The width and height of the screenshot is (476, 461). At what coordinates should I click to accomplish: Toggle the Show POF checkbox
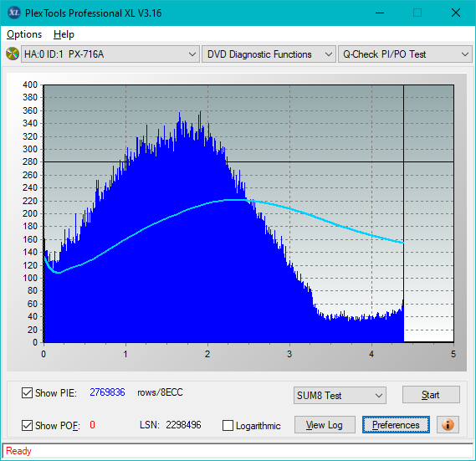click(x=27, y=426)
